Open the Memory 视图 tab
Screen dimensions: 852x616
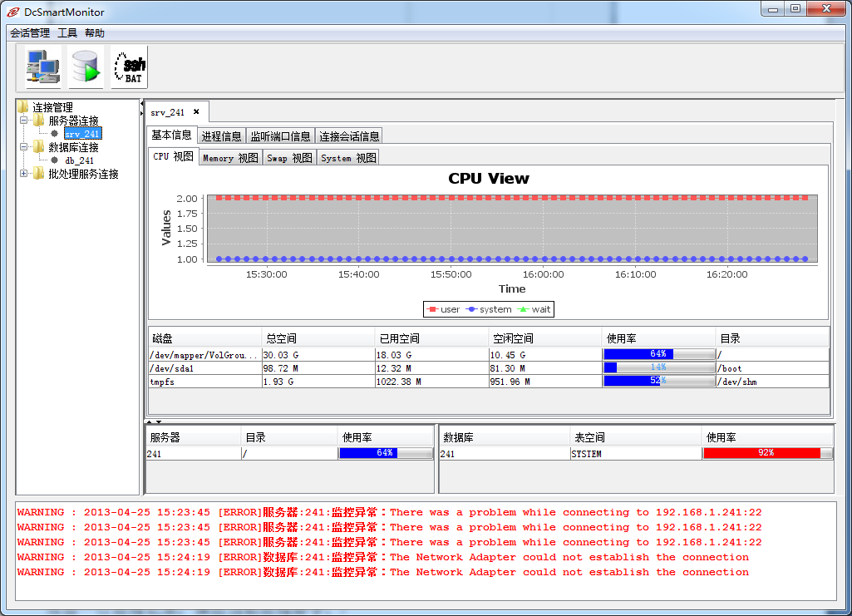coord(230,158)
